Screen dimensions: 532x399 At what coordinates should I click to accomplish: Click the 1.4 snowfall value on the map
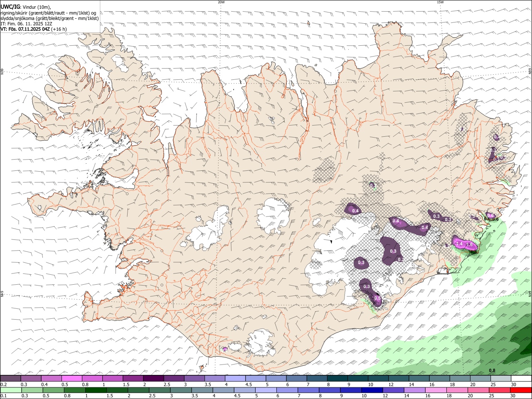(459, 243)
